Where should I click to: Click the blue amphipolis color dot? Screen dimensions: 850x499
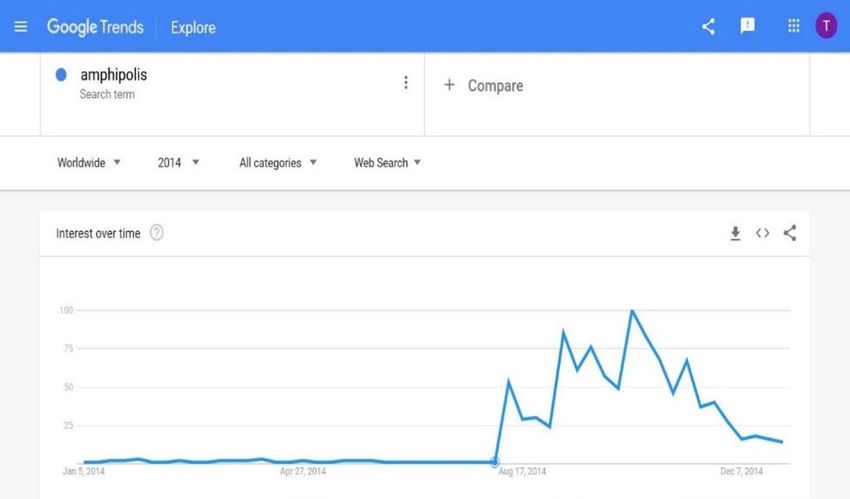point(61,75)
